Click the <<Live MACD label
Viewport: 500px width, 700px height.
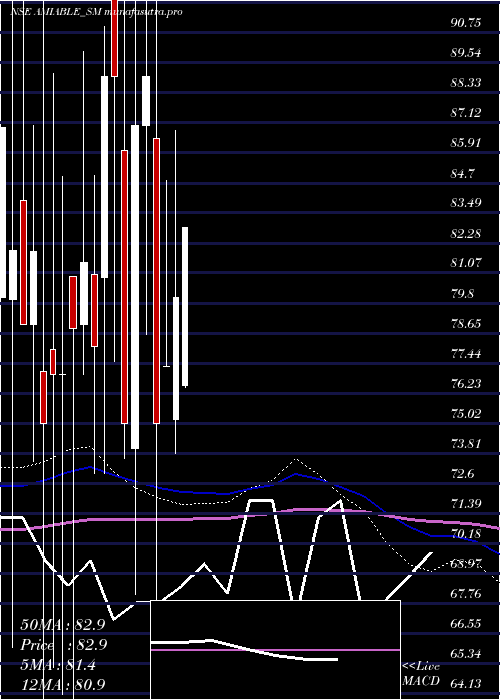[421, 673]
